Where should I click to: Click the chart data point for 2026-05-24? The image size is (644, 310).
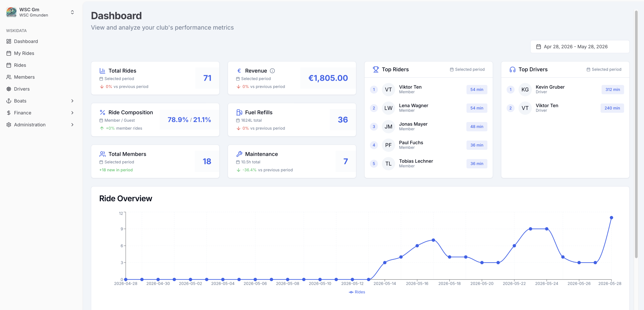click(x=547, y=229)
